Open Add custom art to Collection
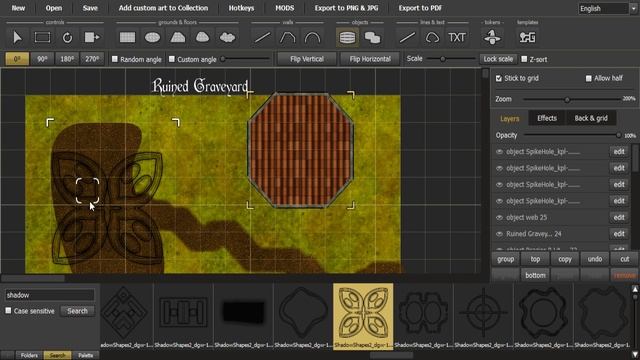Screen dimensions: 640x360 tap(163, 8)
